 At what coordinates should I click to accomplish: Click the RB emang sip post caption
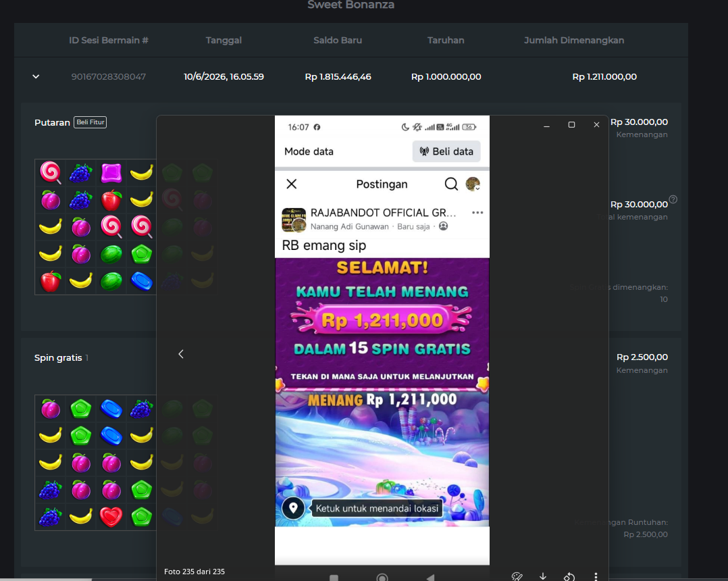coord(324,245)
